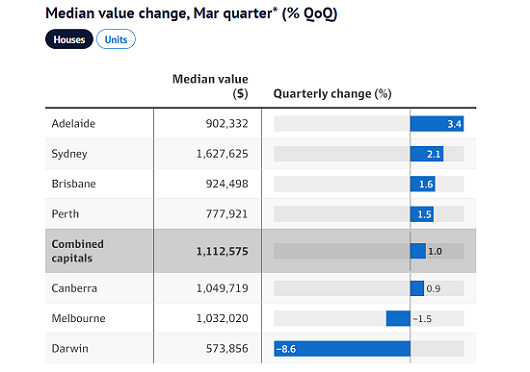Click the Adelaide 3.4 blue bar
This screenshot has height=372, width=530.
point(437,124)
